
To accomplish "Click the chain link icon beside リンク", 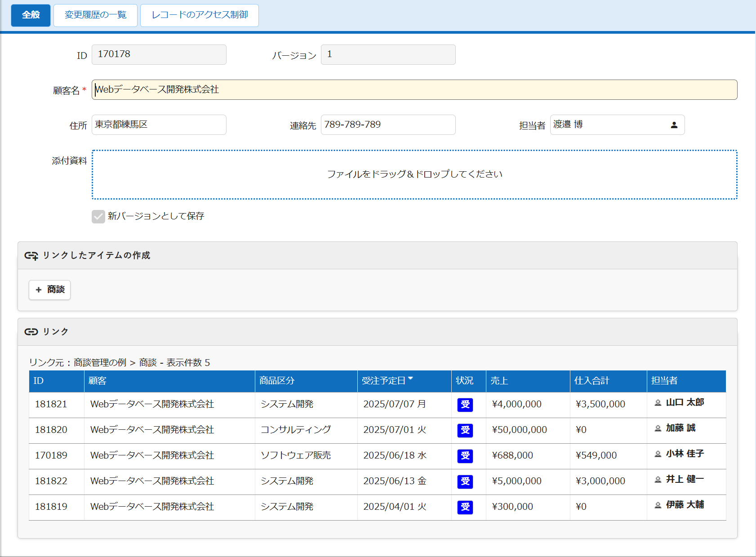I will coord(31,332).
